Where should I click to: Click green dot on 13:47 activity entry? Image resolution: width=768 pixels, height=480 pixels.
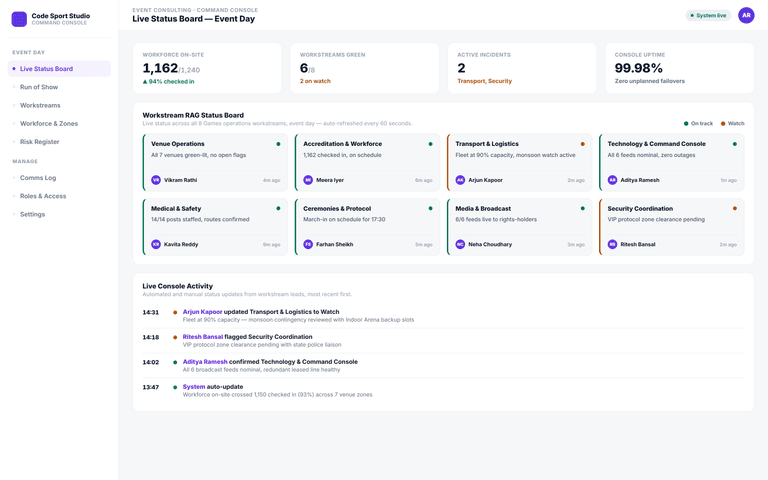[175, 387]
